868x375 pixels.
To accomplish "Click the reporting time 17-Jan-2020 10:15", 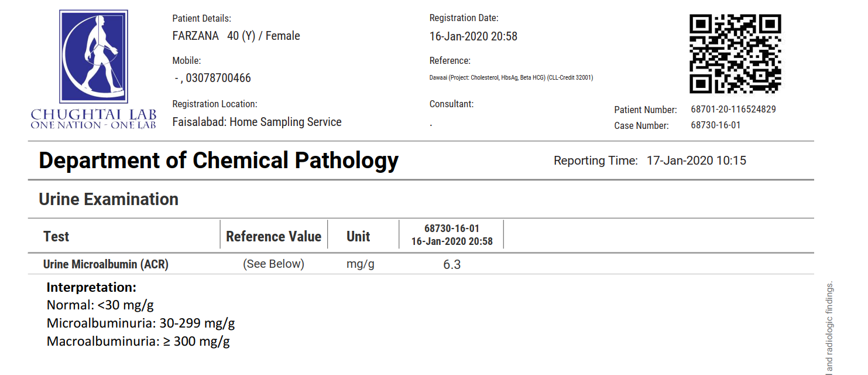I will [x=696, y=161].
